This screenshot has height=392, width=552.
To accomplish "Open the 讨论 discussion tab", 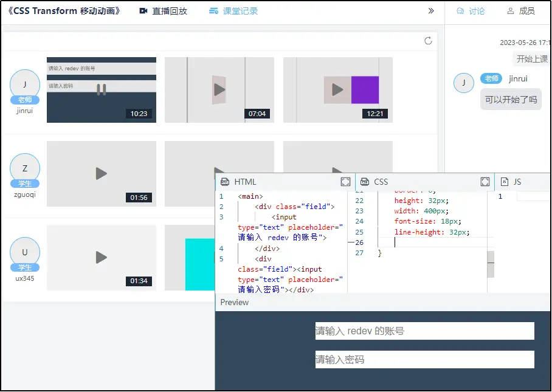I will [471, 11].
